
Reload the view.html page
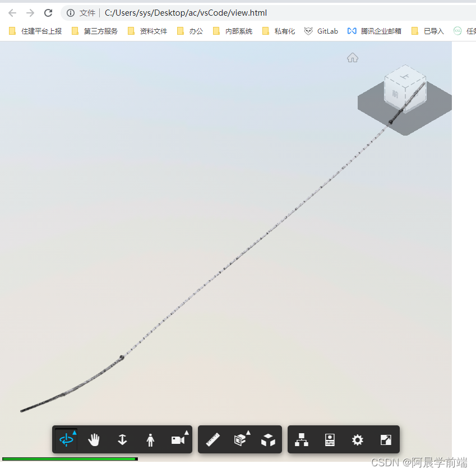tap(48, 13)
